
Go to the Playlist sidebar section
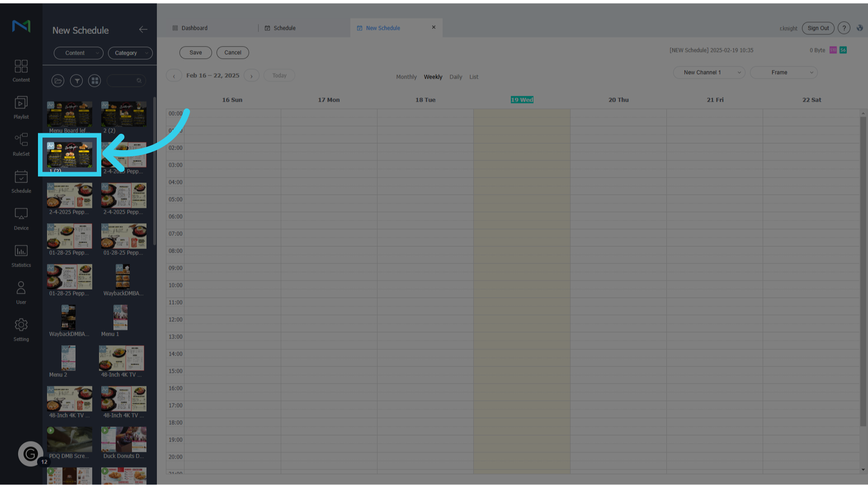pyautogui.click(x=21, y=108)
